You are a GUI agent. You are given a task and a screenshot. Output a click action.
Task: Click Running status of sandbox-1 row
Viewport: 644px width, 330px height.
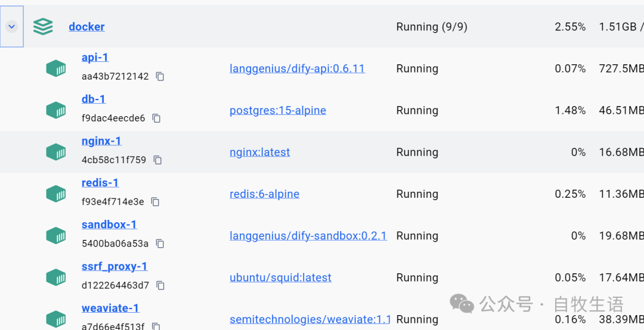(417, 236)
